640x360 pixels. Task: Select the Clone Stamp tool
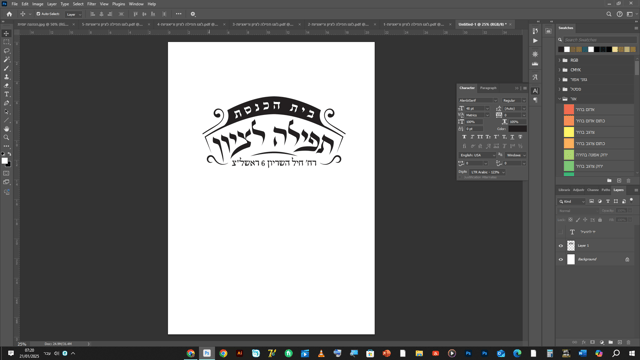tap(7, 77)
